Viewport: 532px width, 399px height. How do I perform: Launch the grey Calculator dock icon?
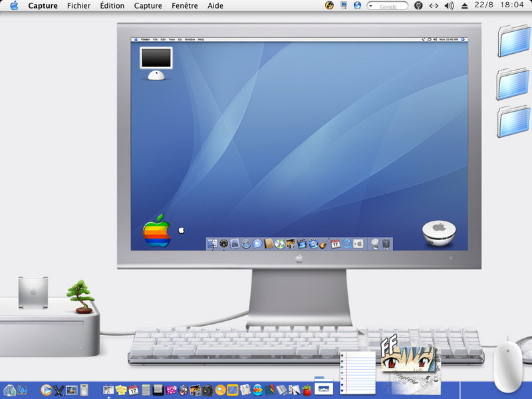(x=146, y=390)
